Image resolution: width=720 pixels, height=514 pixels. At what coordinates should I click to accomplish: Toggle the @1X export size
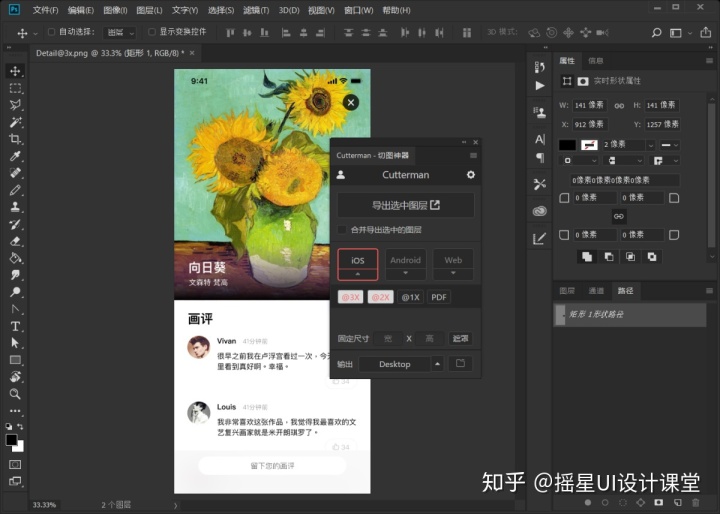(411, 297)
